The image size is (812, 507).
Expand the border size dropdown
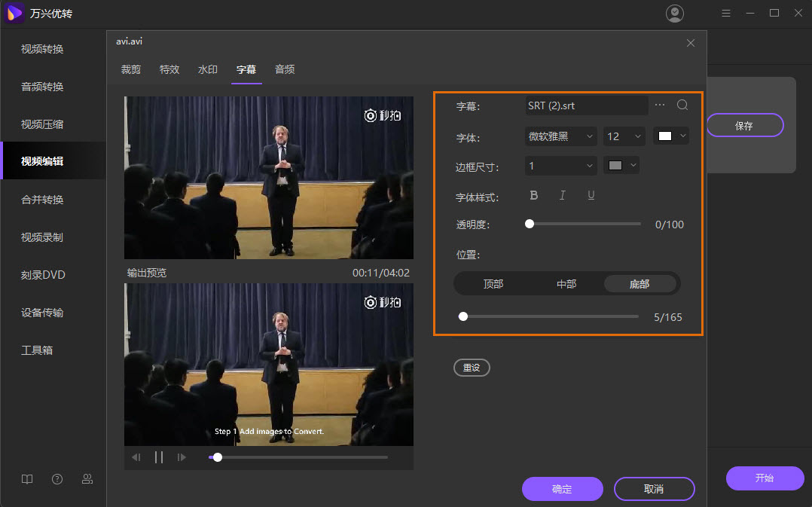click(x=560, y=166)
